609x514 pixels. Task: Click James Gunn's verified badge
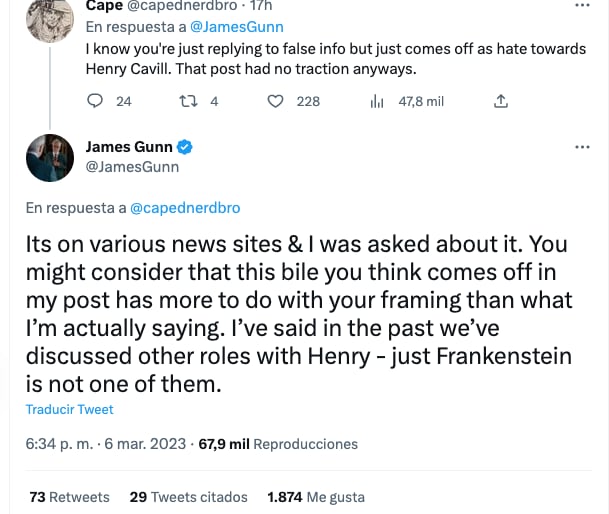point(185,147)
